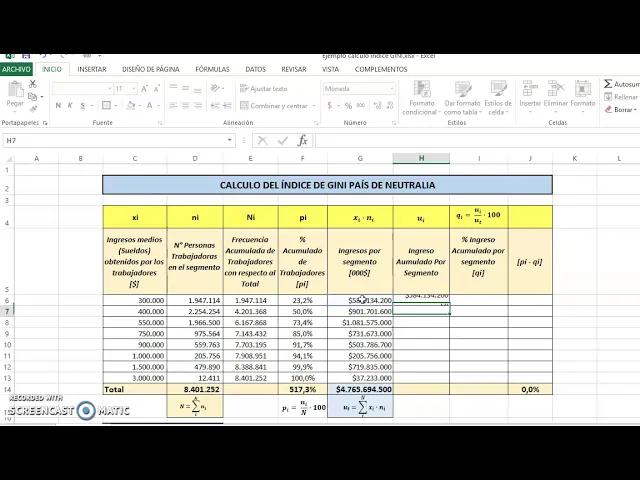Viewport: 640px width, 480px height.
Task: Align text left in cell
Action: click(173, 106)
